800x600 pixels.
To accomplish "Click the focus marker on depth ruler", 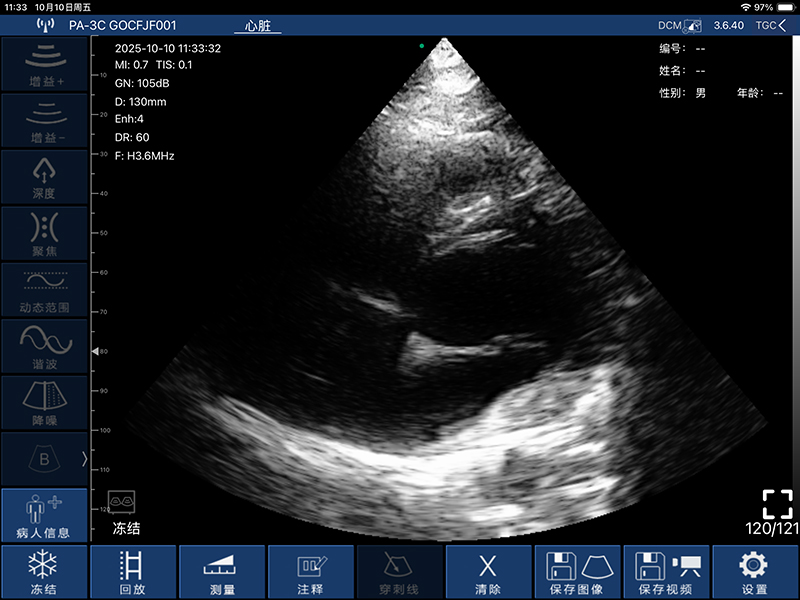I will [x=96, y=352].
